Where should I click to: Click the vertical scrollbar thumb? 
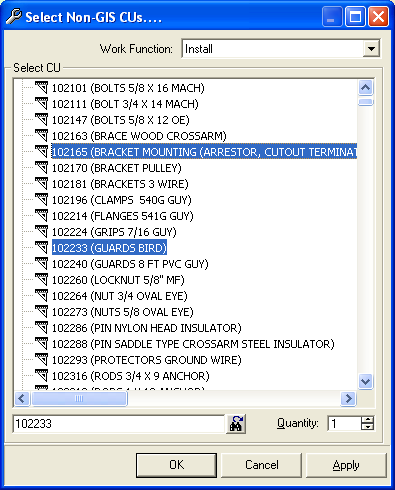click(366, 102)
